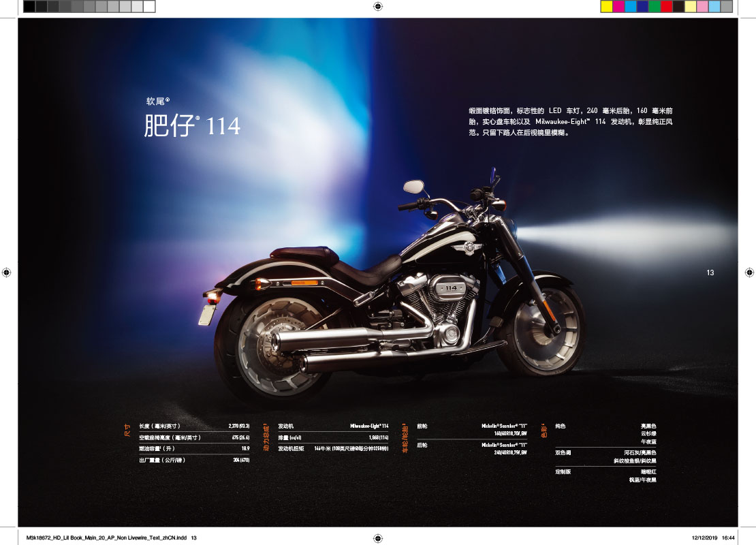Click the orange 车轮/轮胎 section heading

(405, 439)
